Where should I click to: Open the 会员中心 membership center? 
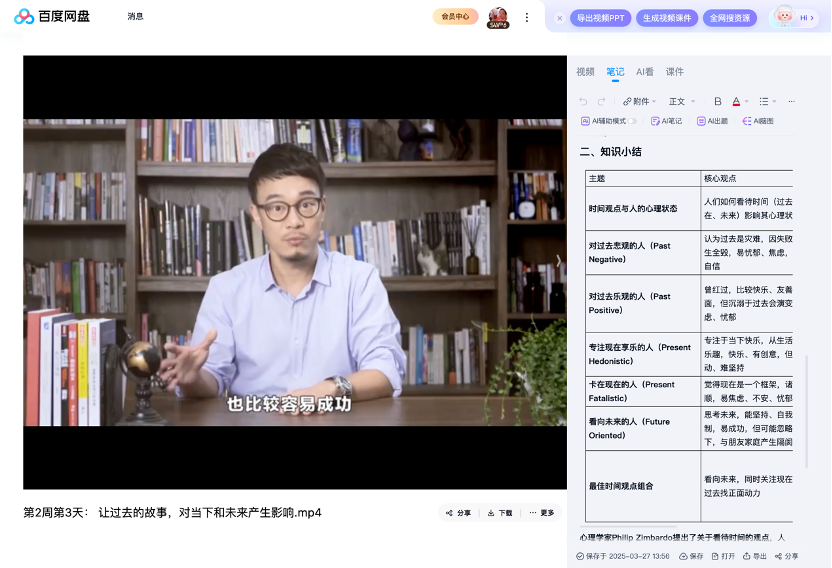point(455,16)
